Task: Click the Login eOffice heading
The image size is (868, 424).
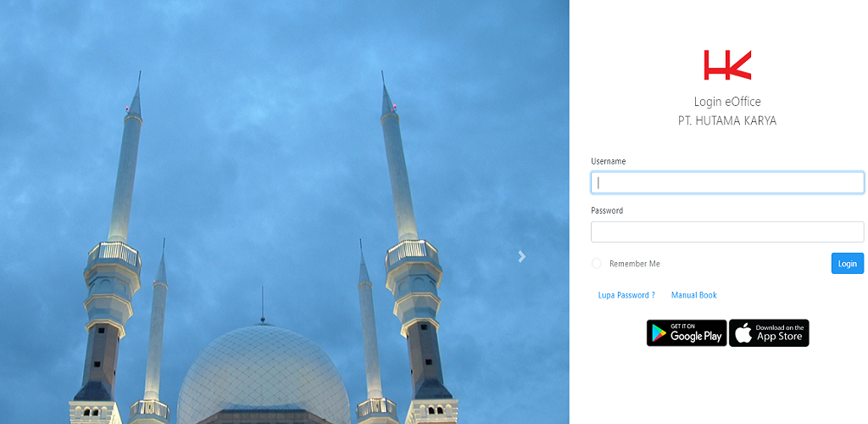Action: (x=727, y=102)
